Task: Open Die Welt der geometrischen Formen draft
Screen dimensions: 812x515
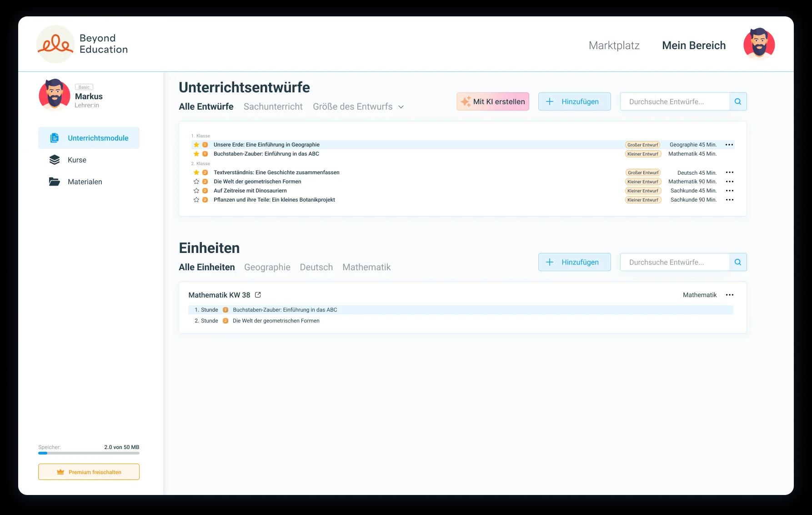Action: click(257, 182)
